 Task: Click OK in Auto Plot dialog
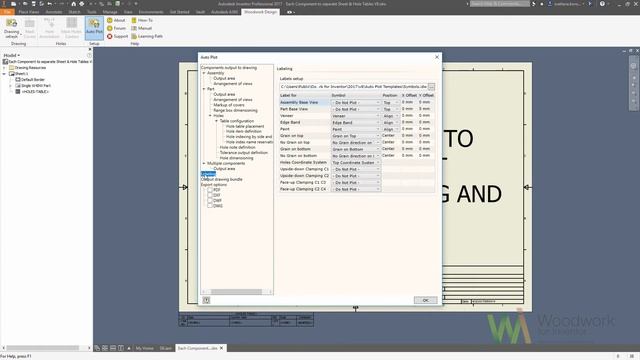click(x=425, y=300)
